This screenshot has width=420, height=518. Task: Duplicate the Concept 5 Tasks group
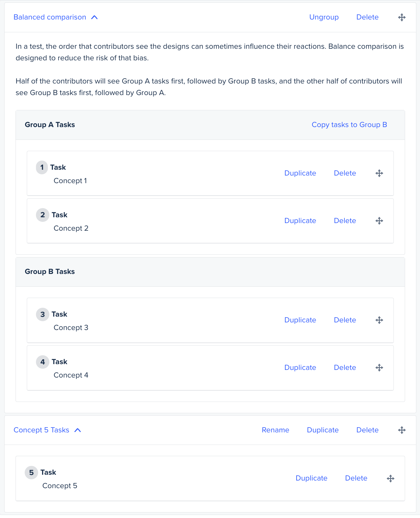[322, 430]
